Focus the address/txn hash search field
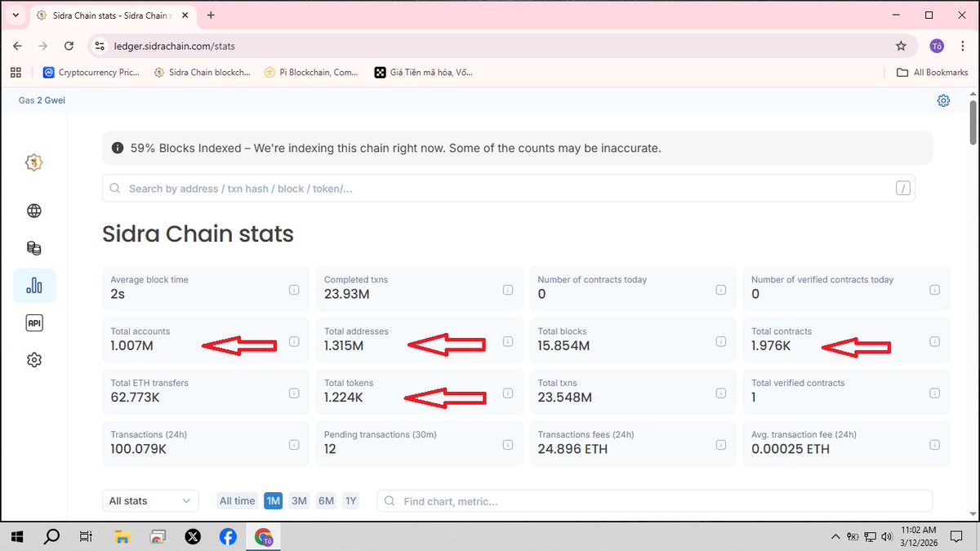 coord(508,189)
